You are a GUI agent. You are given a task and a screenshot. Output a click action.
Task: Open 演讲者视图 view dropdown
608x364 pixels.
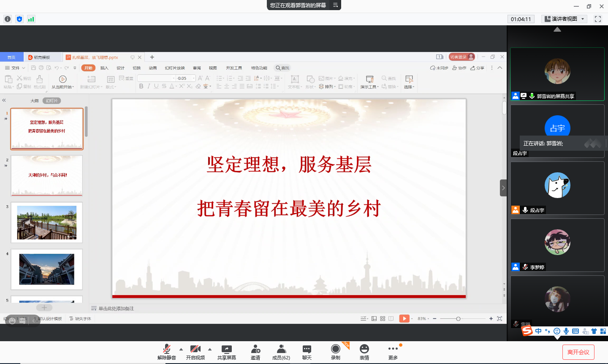(565, 19)
